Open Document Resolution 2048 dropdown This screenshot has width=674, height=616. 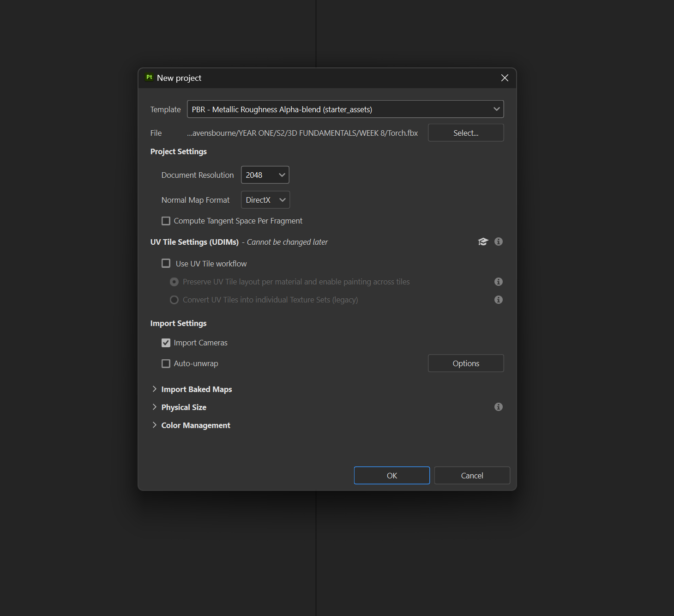265,175
